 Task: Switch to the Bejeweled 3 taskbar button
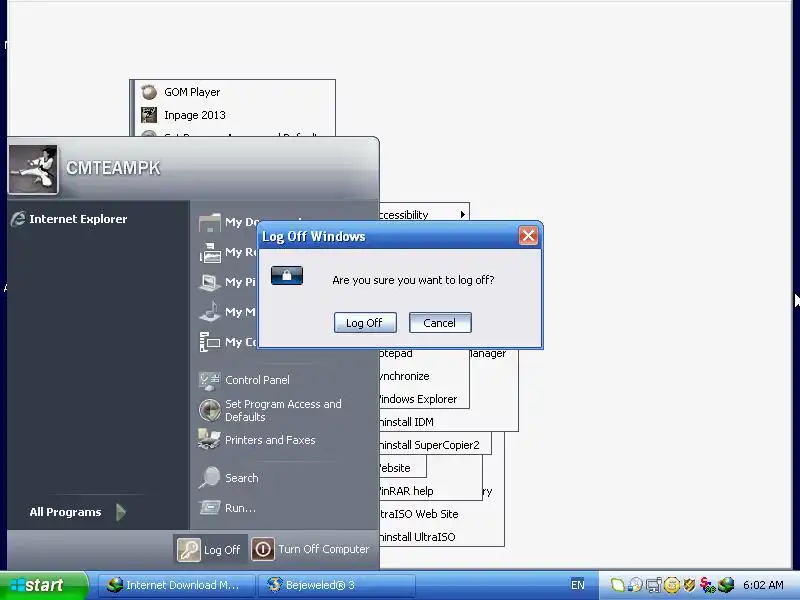tap(337, 585)
